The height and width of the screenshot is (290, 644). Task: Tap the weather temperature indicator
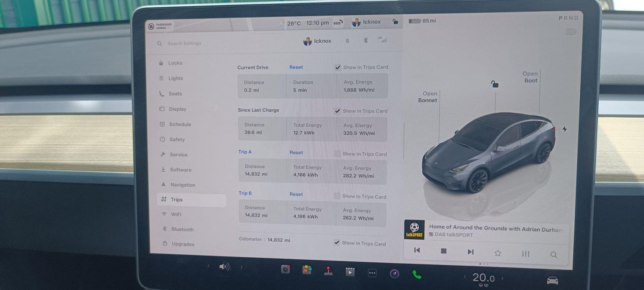click(x=290, y=24)
